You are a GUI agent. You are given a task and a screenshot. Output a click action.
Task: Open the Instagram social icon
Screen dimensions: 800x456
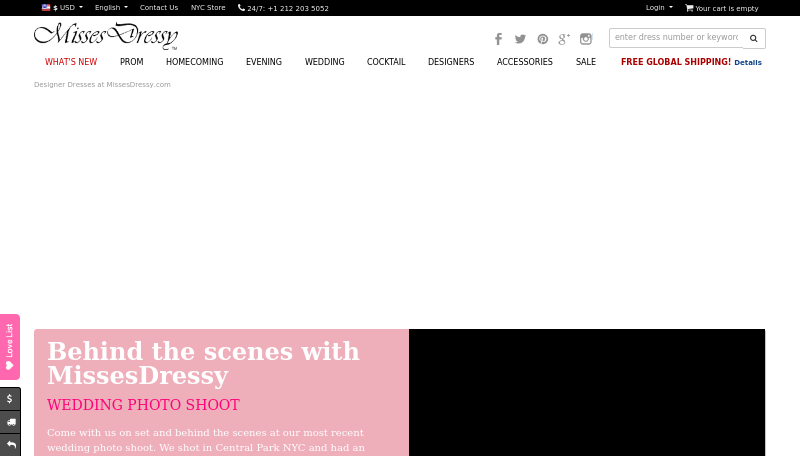pos(586,39)
